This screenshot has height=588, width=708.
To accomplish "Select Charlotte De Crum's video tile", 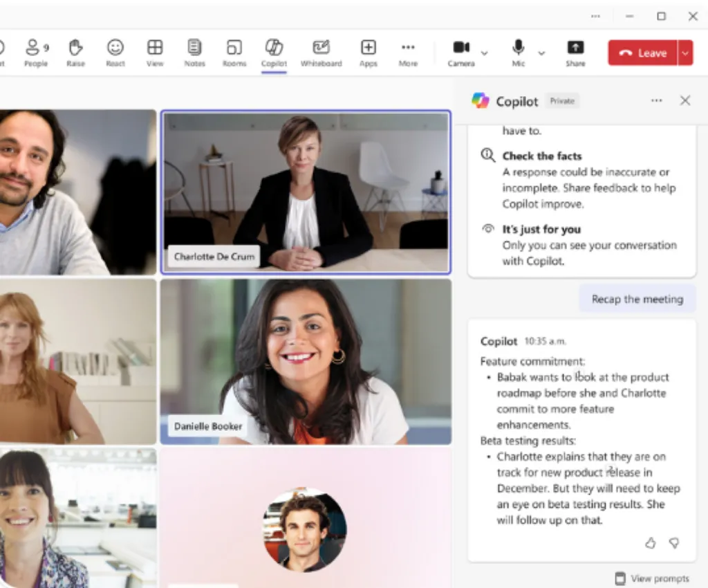I will [x=306, y=192].
